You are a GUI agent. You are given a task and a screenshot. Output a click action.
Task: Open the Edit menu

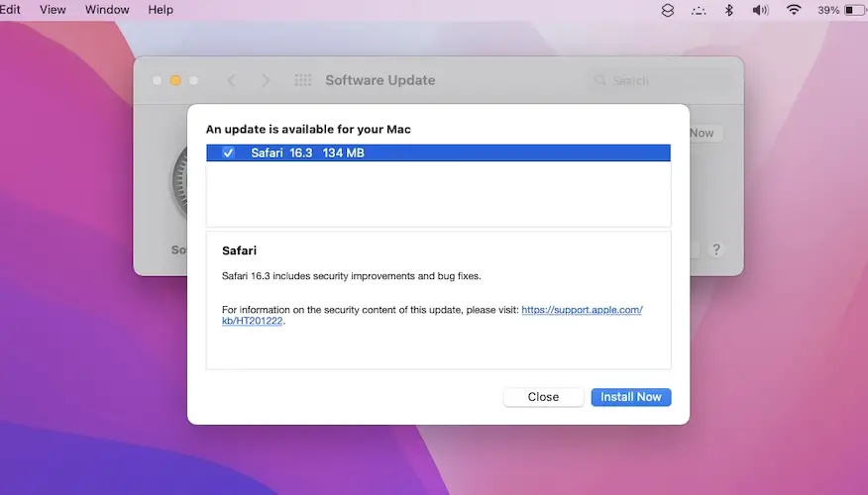point(11,10)
